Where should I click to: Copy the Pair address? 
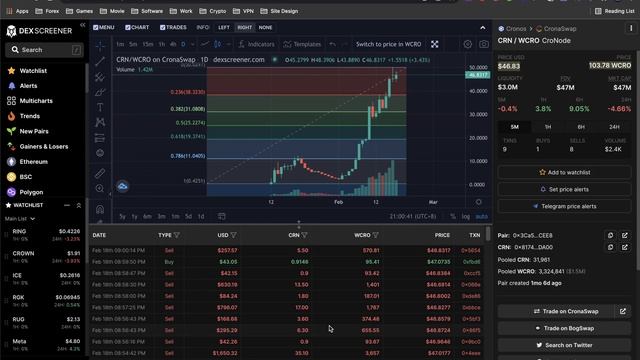coord(610,236)
